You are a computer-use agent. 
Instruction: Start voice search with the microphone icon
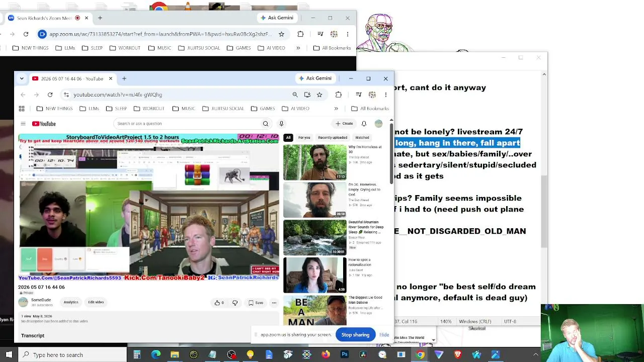click(x=281, y=124)
